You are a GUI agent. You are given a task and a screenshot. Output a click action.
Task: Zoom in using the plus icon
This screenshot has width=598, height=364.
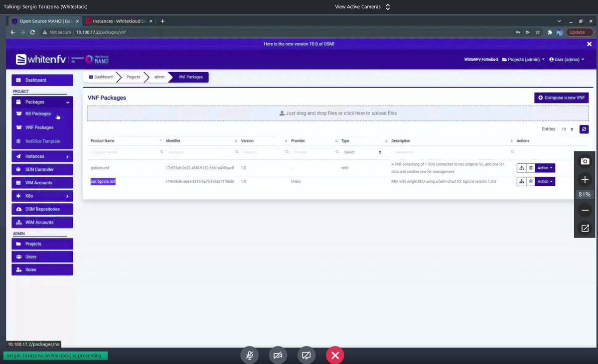coord(584,179)
